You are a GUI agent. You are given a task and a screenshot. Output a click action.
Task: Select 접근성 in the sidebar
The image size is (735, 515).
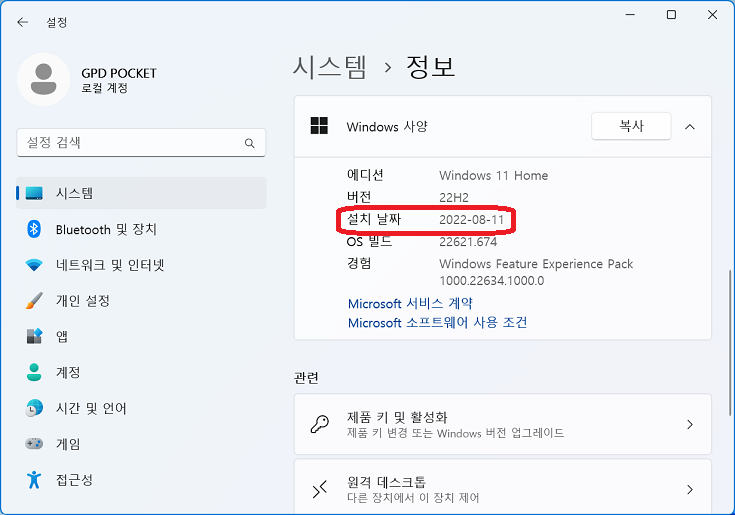point(142,479)
